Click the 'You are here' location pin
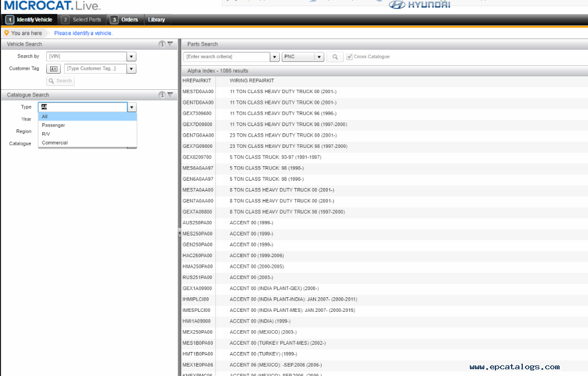The image size is (588, 376). pos(7,33)
